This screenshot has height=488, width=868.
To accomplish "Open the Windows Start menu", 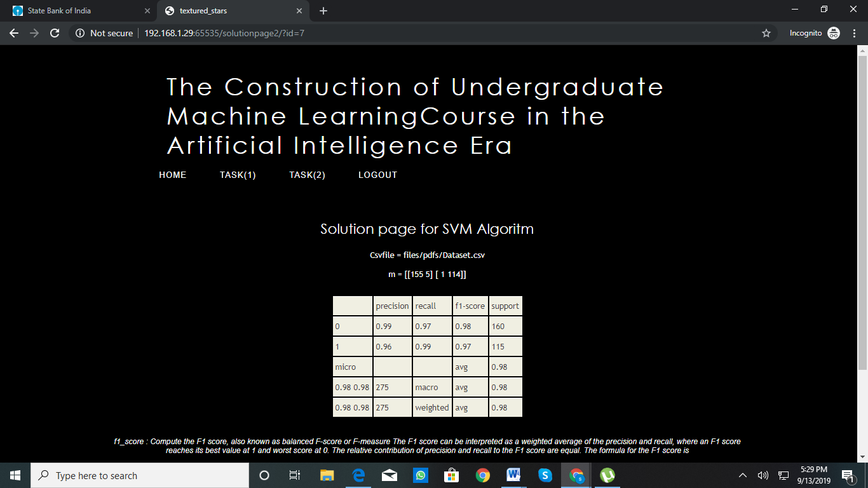I will pyautogui.click(x=15, y=475).
